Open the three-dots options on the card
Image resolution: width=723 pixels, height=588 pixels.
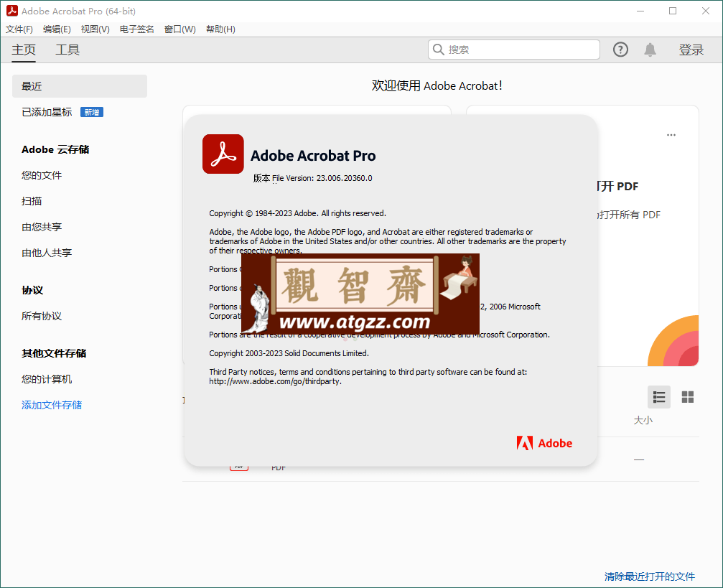[671, 135]
